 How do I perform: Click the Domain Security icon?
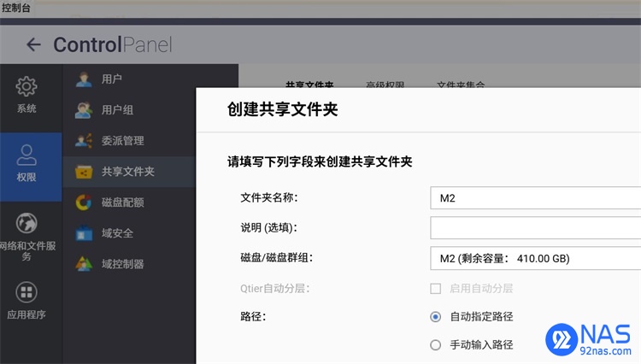(x=84, y=233)
